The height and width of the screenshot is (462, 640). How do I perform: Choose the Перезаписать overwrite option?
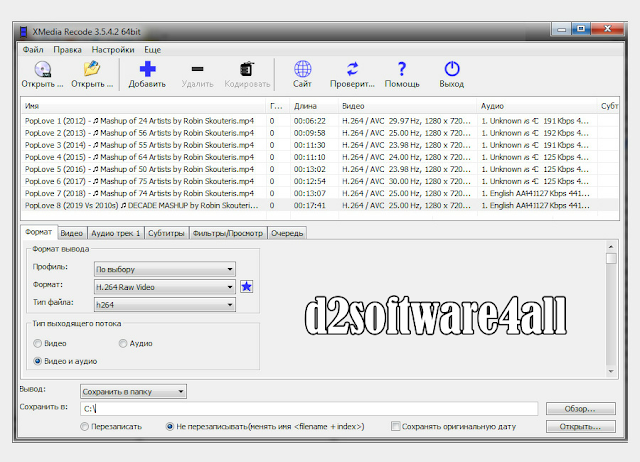(x=84, y=426)
